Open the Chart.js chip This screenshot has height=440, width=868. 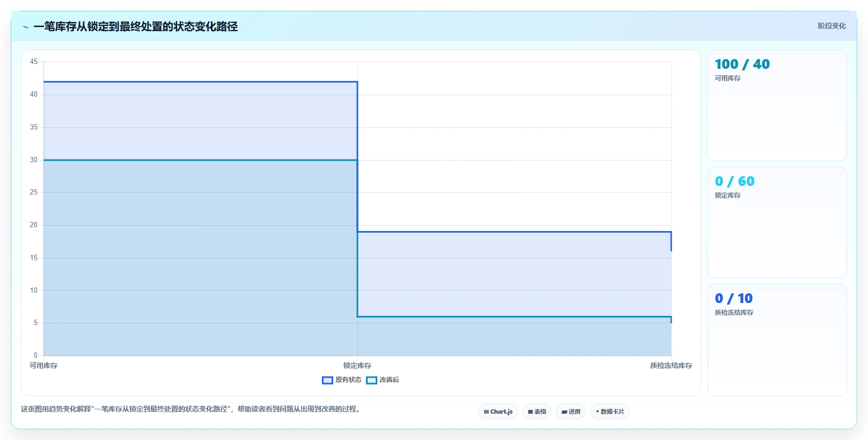498,412
